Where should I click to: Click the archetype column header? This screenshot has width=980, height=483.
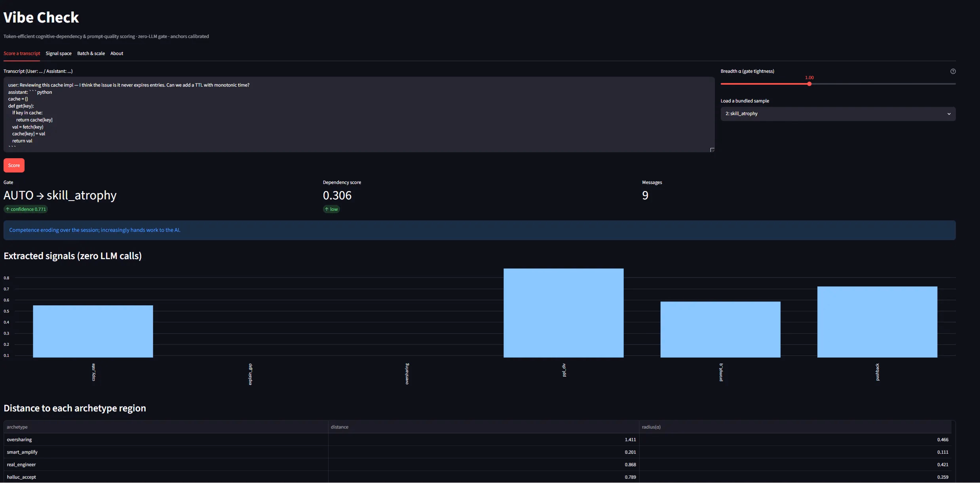(x=166, y=427)
